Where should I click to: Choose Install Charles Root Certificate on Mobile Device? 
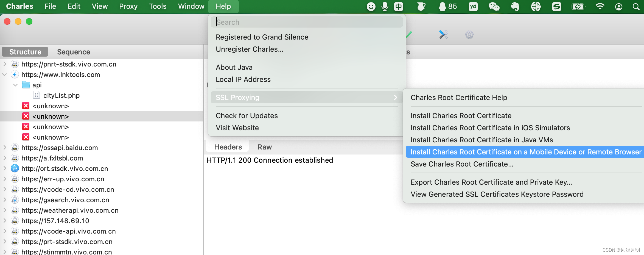coord(525,152)
